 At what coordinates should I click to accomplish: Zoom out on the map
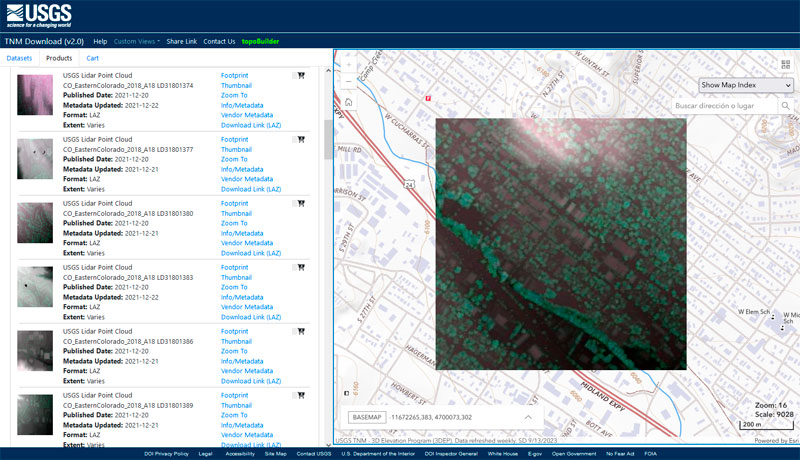click(349, 82)
